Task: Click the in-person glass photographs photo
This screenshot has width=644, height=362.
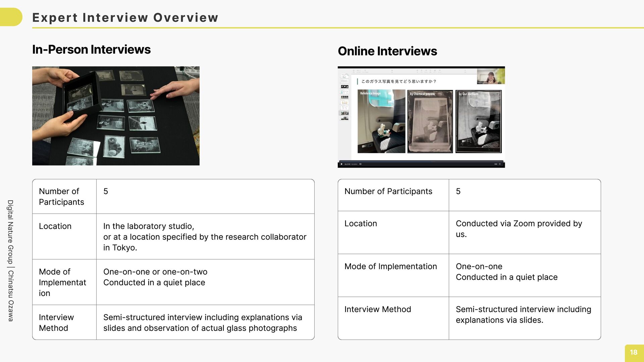Action: pyautogui.click(x=116, y=116)
